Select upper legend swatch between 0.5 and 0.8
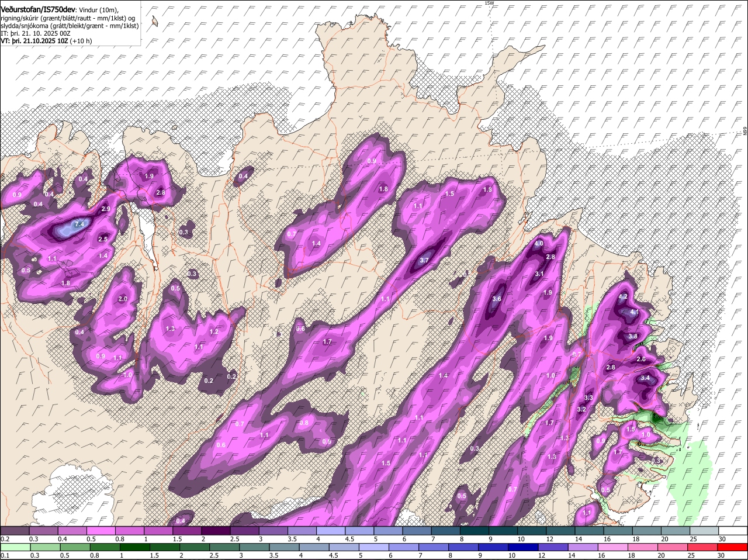 (x=101, y=531)
